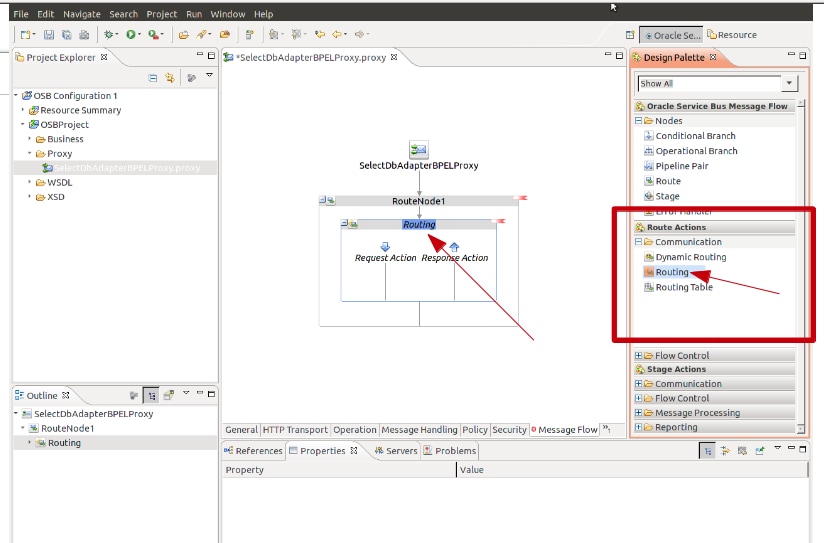The width and height of the screenshot is (824, 543).
Task: Toggle tree layout button in Outline
Action: [151, 396]
